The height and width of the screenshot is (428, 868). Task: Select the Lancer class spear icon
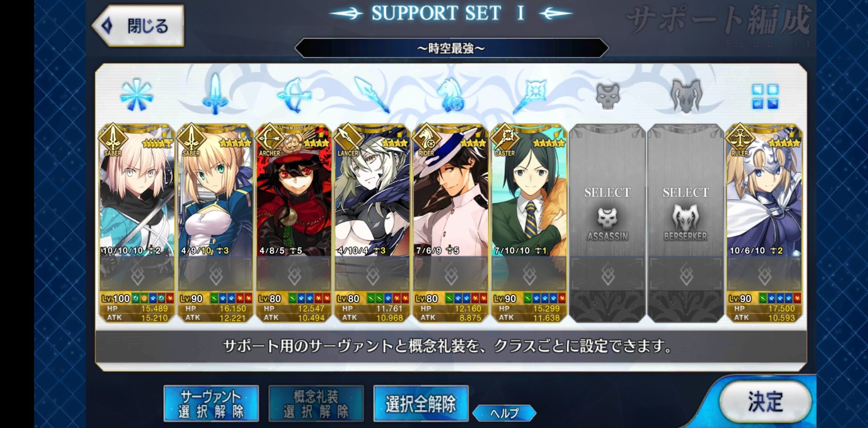tap(372, 95)
